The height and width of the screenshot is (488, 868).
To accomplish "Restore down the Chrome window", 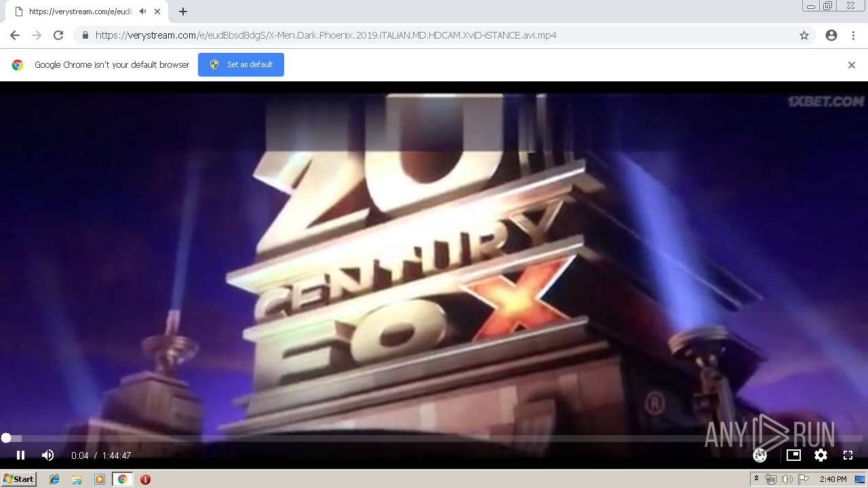I will (828, 5).
